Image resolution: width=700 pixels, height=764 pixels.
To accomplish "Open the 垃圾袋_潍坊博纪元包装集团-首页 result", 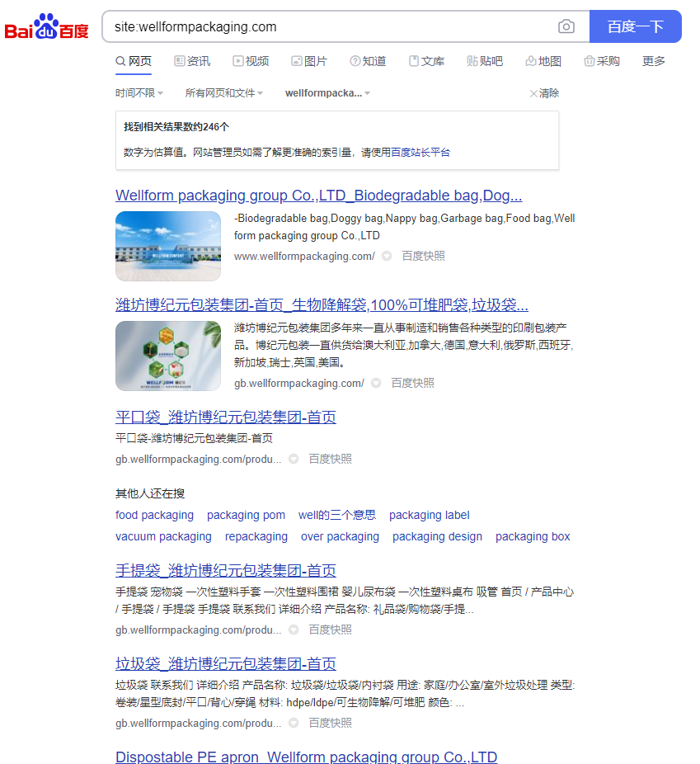I will coord(226,664).
